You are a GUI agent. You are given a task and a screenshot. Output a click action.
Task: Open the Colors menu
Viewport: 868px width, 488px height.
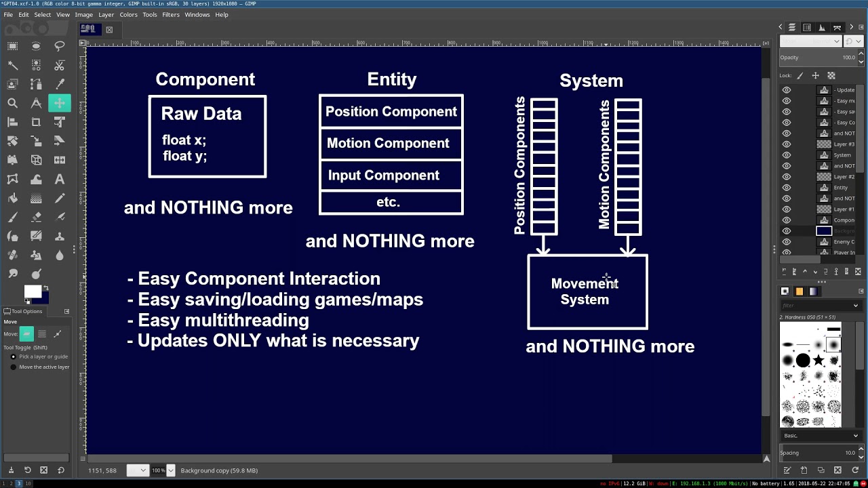click(x=129, y=14)
